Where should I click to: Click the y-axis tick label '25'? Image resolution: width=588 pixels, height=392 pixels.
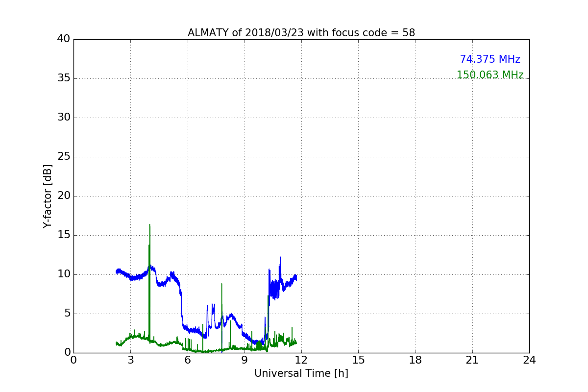coord(64,157)
